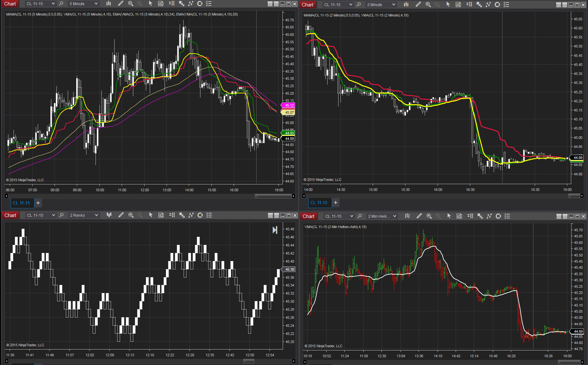Open the chart style icon in the 5 Minute chart
Screen dimensions: 588x365
(x=109, y=4)
